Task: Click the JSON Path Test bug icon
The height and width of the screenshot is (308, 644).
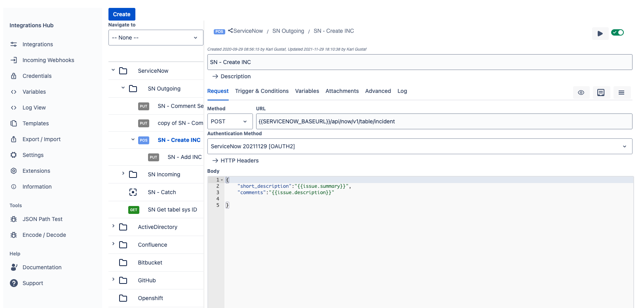Action: [x=13, y=219]
